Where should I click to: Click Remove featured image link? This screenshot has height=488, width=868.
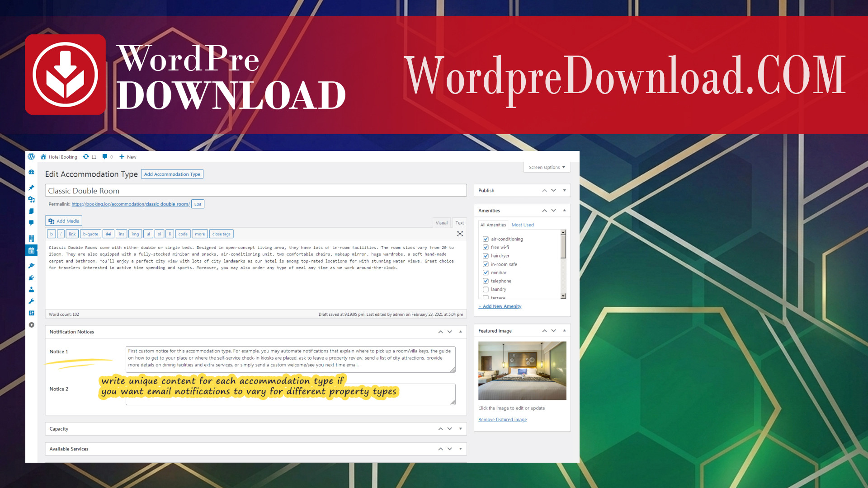coord(502,420)
